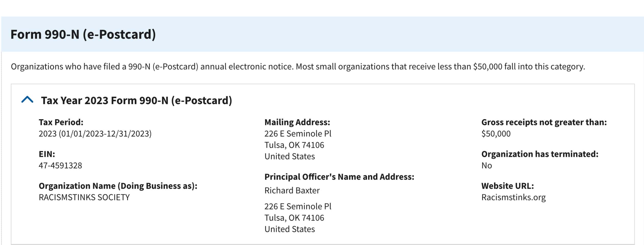Click the tax period 2023 date range value
644x245 pixels.
95,134
